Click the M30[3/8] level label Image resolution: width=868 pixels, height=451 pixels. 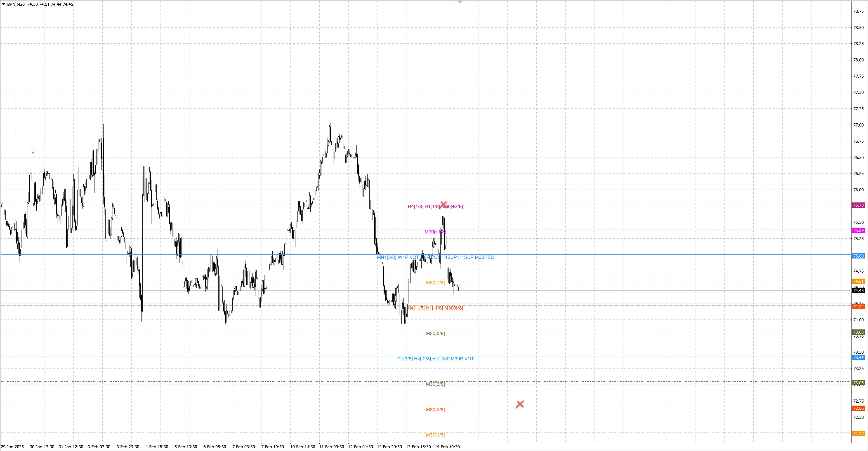coord(435,384)
